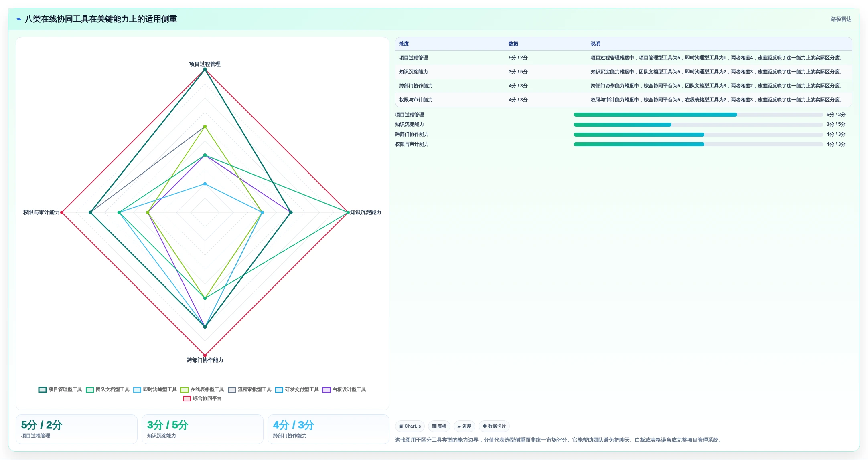Click the 跨部门协作能力 radar axis label
The height and width of the screenshot is (460, 868).
click(205, 360)
